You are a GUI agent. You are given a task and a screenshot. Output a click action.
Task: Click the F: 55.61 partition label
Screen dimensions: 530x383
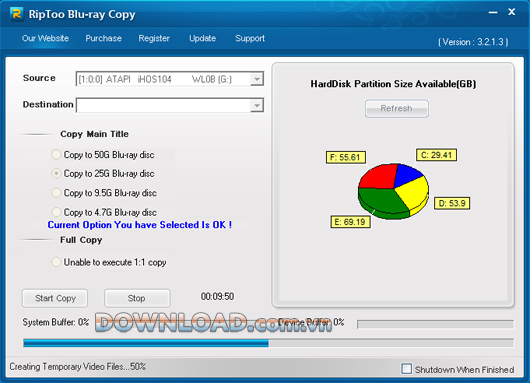pos(345,157)
